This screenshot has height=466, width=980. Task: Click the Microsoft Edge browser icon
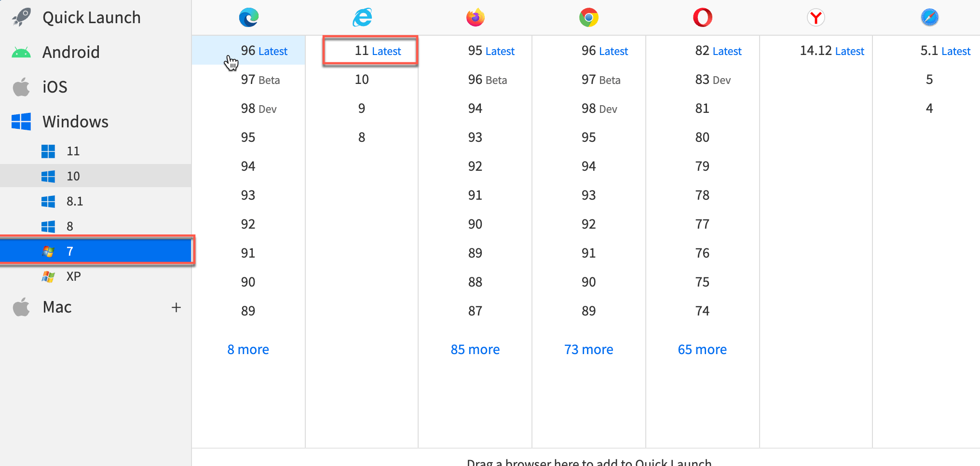coord(248,17)
